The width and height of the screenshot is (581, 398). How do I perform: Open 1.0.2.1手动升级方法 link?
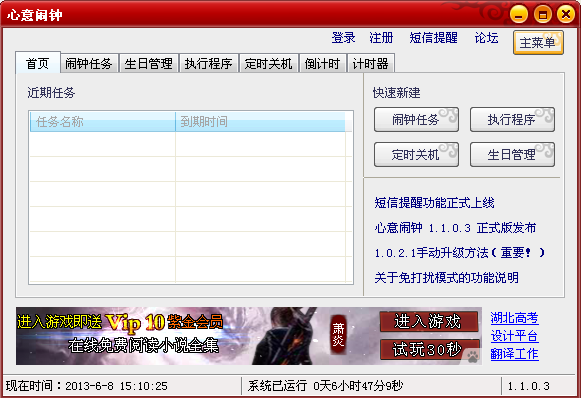(x=459, y=253)
